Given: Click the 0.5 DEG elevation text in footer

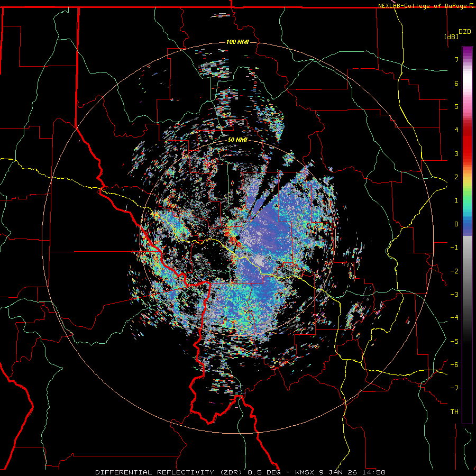Looking at the screenshot, I should click(x=264, y=472).
